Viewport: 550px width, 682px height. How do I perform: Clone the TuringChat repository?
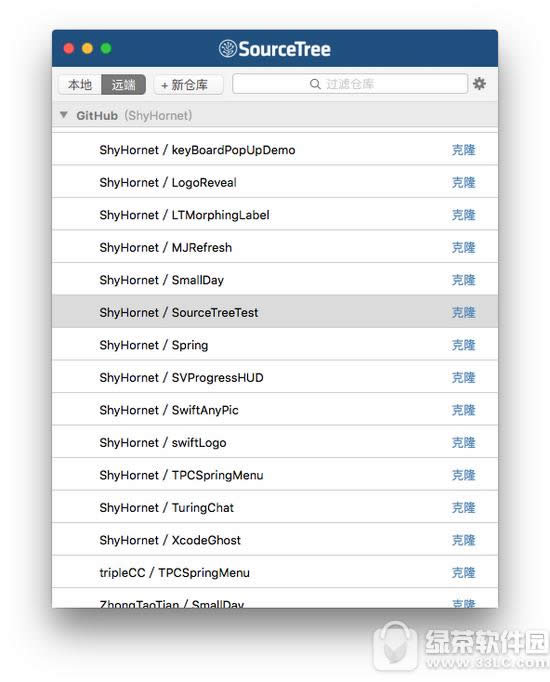pyautogui.click(x=463, y=508)
